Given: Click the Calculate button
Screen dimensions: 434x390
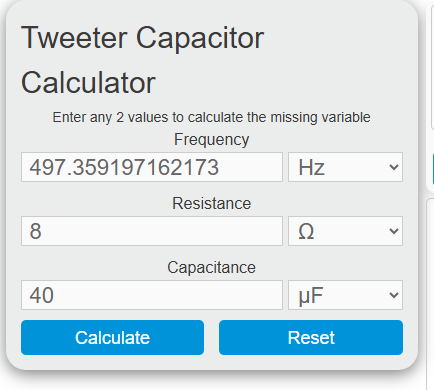Looking at the screenshot, I should (x=112, y=337).
